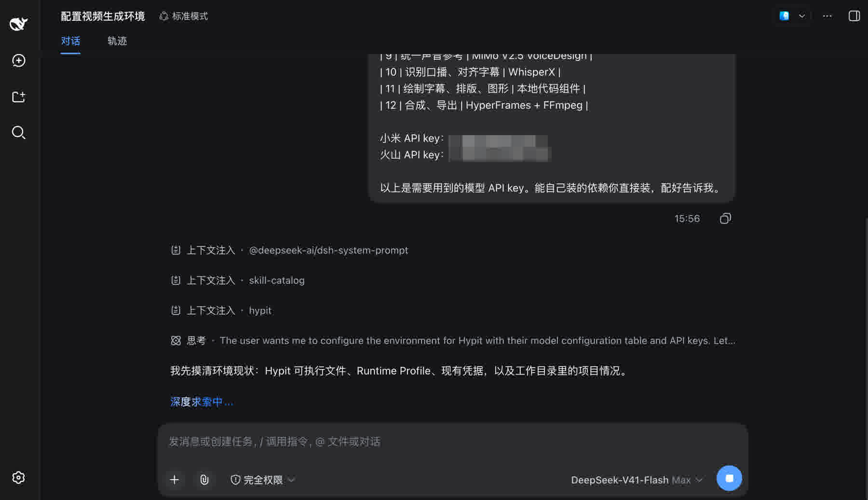Expand the dsh-system-prompt context injection row

pyautogui.click(x=289, y=250)
